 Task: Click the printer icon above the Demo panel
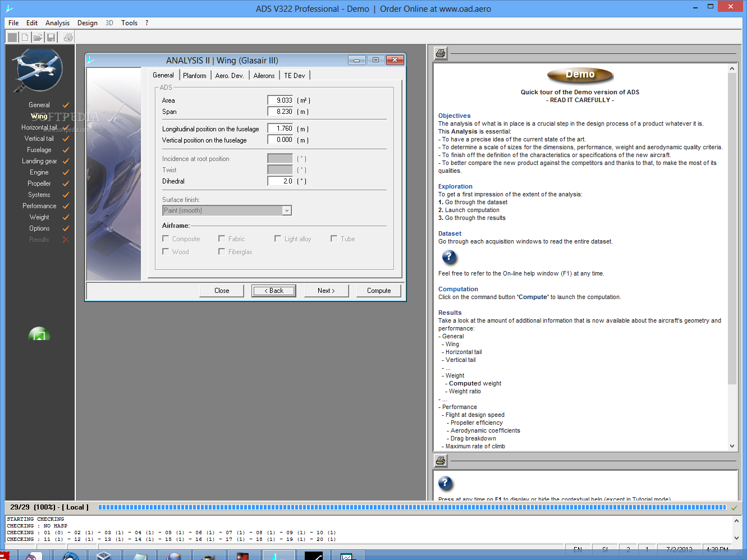(441, 53)
